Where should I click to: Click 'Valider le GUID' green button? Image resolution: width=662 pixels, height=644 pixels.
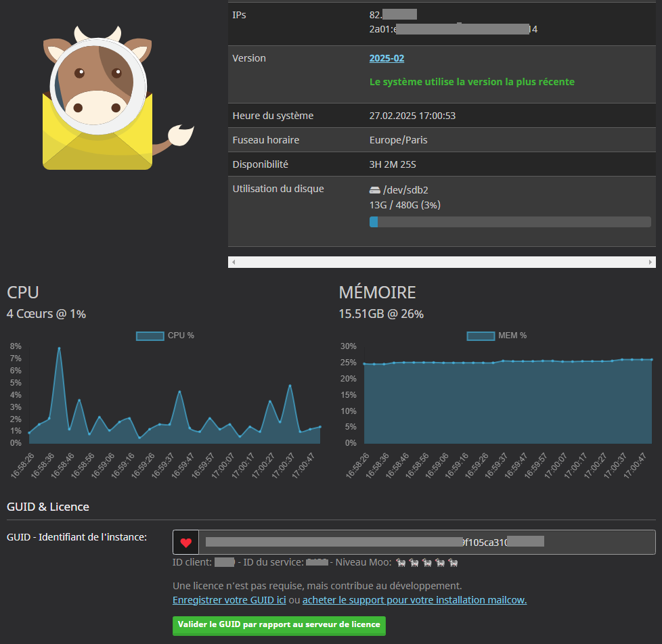click(279, 626)
